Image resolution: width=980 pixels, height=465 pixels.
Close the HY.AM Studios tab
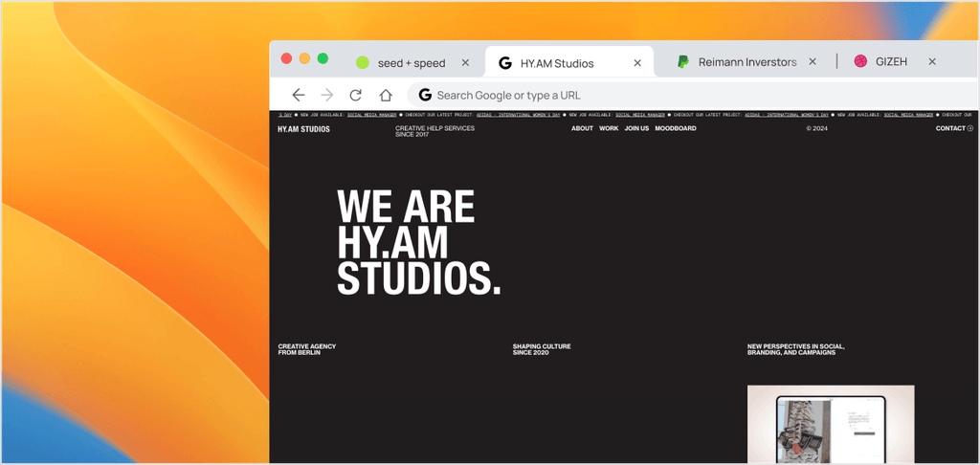point(637,63)
